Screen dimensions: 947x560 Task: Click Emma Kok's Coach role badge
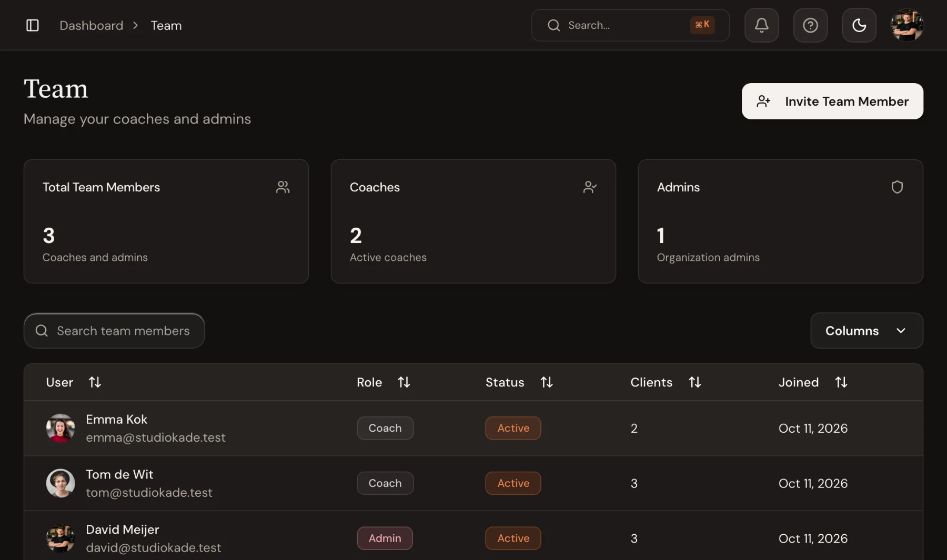pos(385,428)
